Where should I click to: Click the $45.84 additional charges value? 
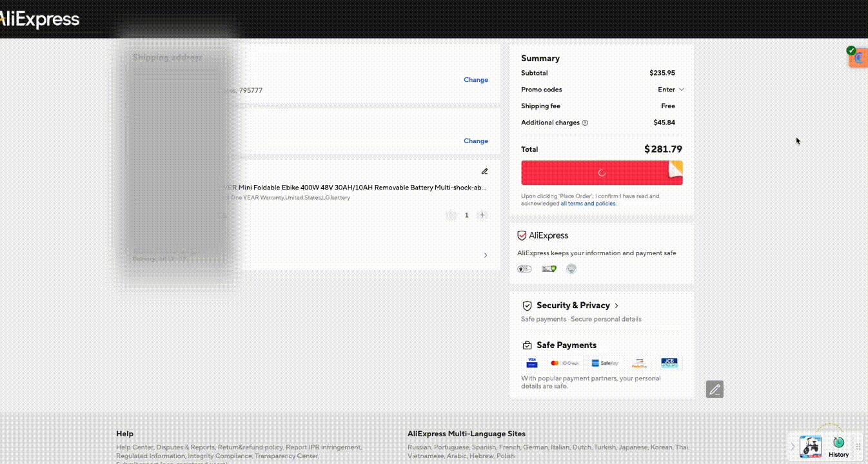pos(664,122)
